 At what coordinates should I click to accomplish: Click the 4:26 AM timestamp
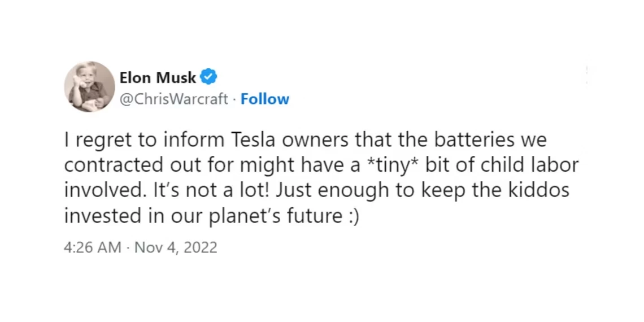coord(93,247)
